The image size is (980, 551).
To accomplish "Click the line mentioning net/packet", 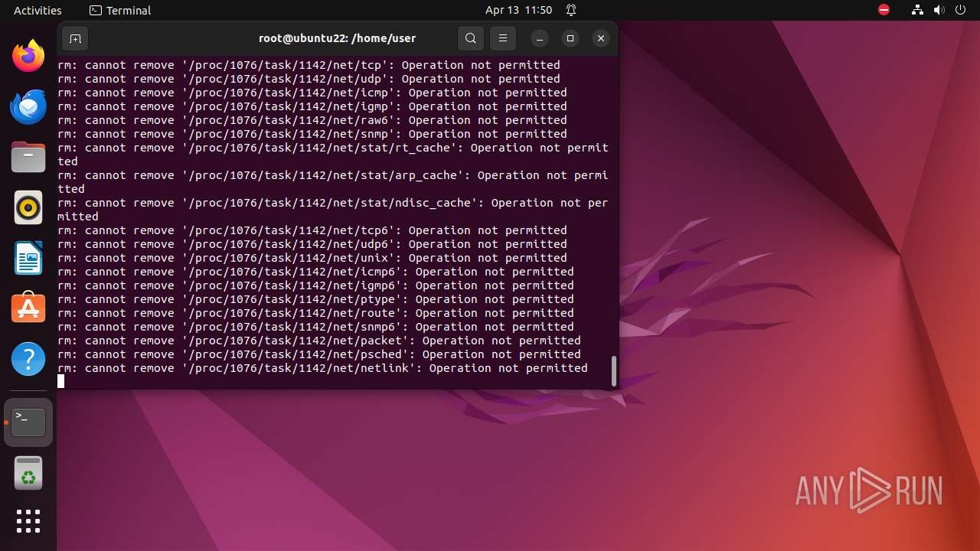I will pyautogui.click(x=319, y=341).
